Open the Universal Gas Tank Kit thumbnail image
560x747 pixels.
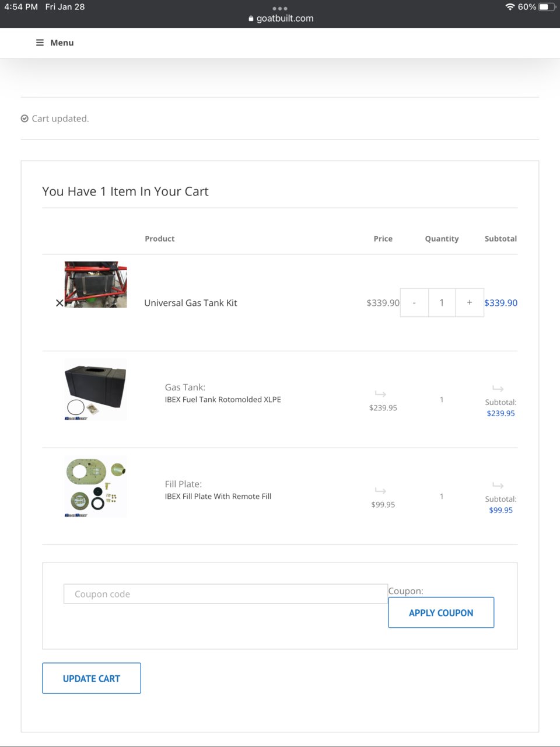coord(96,284)
